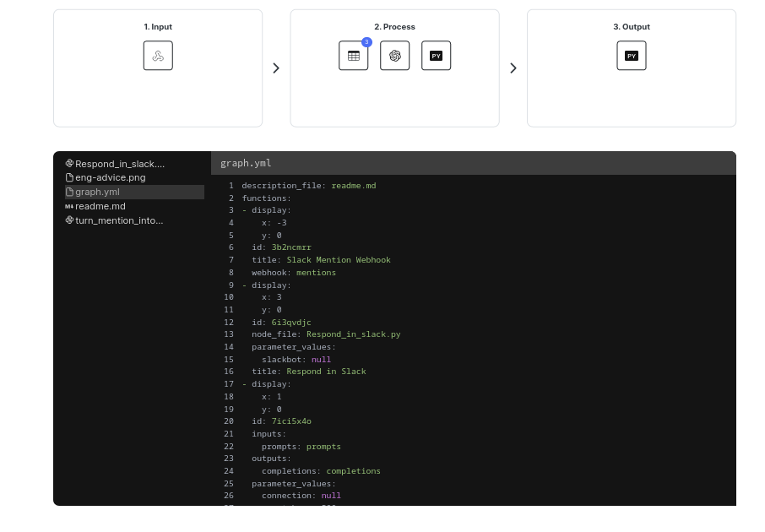The image size is (765, 532).
Task: Click the table icon in the Process card
Action: (x=353, y=56)
